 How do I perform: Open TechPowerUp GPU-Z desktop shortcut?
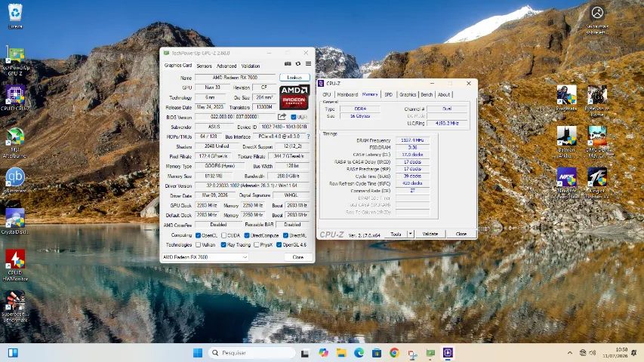[15, 62]
